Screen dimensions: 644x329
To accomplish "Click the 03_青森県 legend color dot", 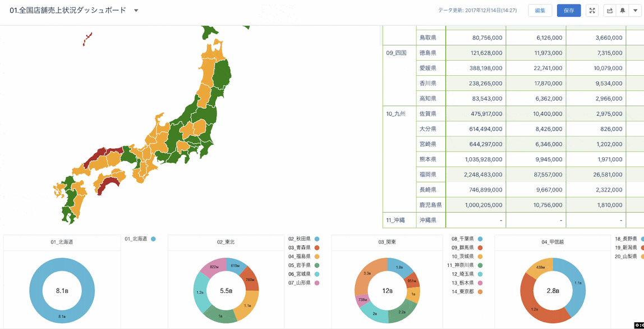I will tap(317, 248).
